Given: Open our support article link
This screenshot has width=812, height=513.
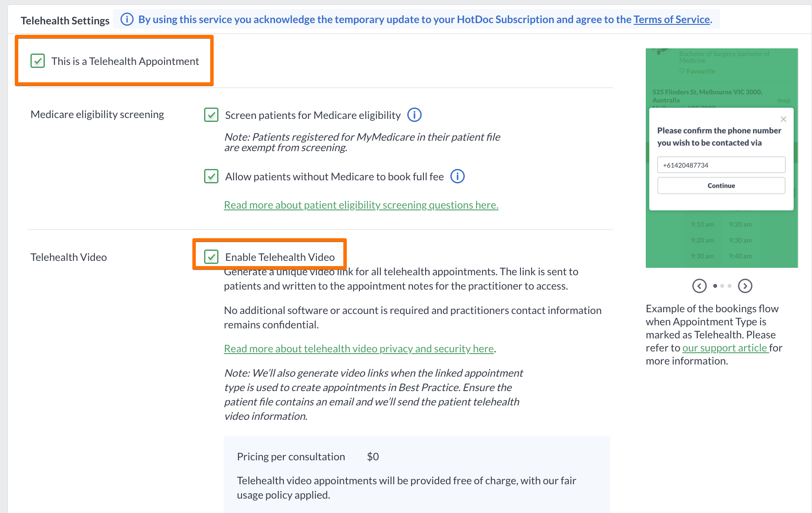Looking at the screenshot, I should (x=725, y=348).
